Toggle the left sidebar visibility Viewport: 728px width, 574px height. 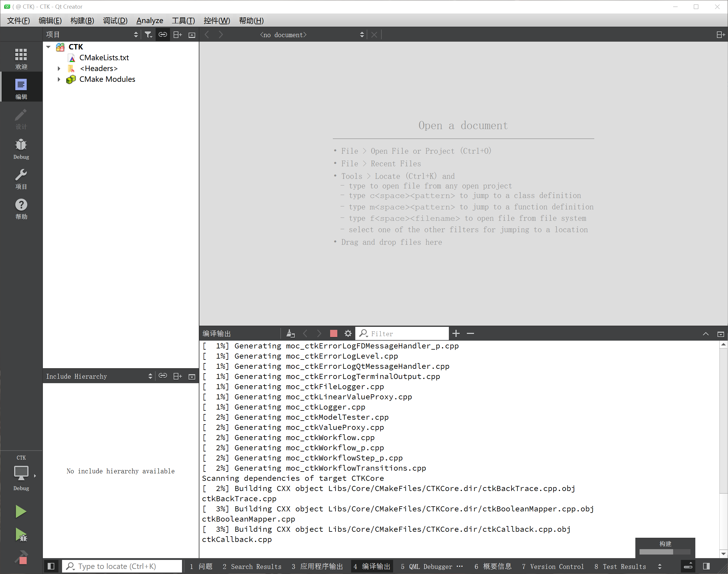pos(51,566)
